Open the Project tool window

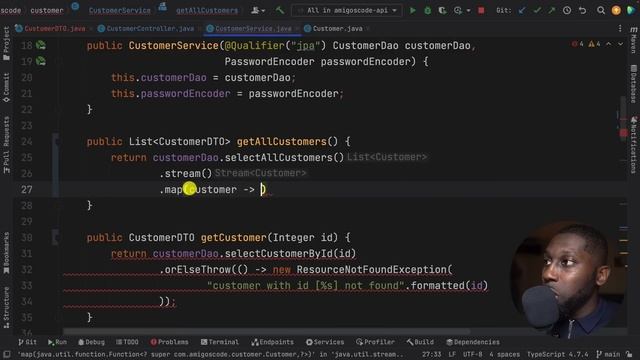pos(6,43)
